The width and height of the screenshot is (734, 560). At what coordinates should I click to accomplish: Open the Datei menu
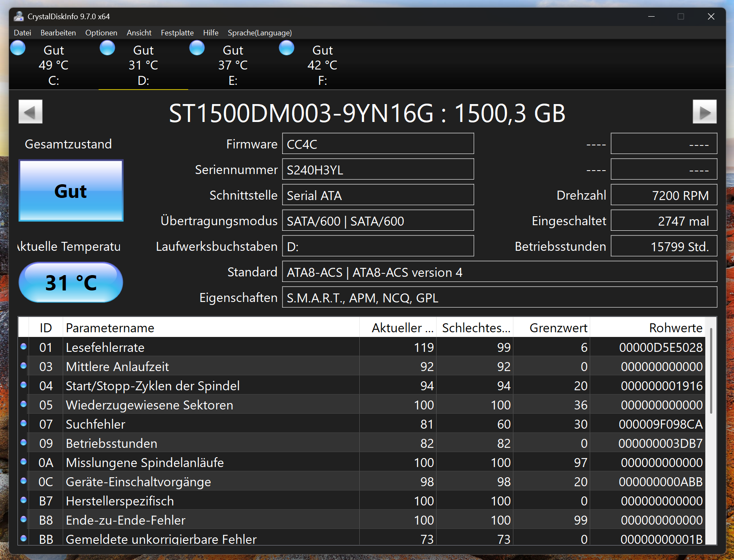point(23,33)
